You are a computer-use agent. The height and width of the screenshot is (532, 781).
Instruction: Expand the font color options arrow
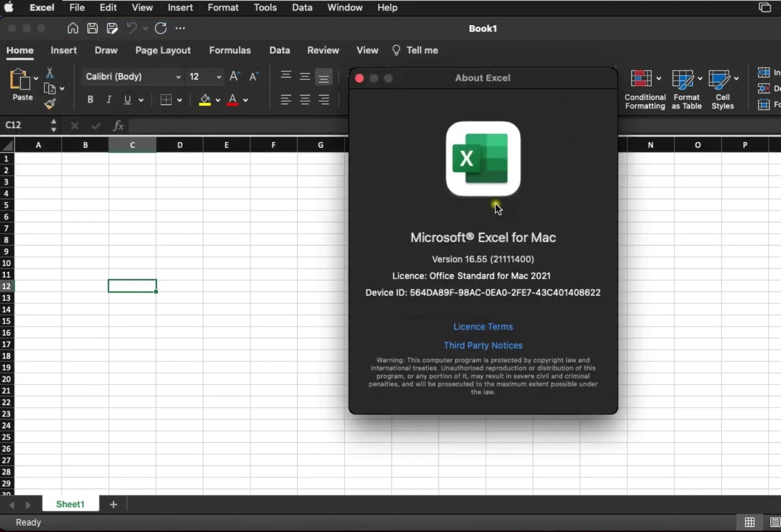pyautogui.click(x=246, y=100)
